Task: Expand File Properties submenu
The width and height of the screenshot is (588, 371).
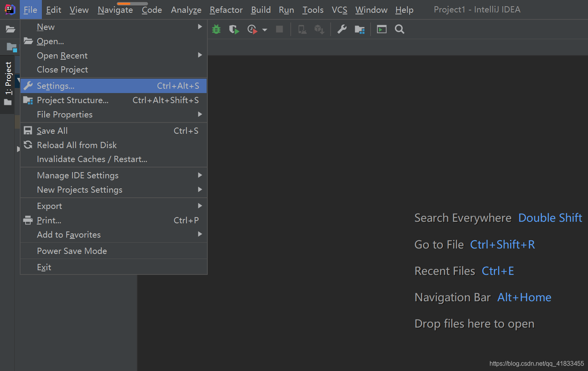Action: tap(114, 114)
